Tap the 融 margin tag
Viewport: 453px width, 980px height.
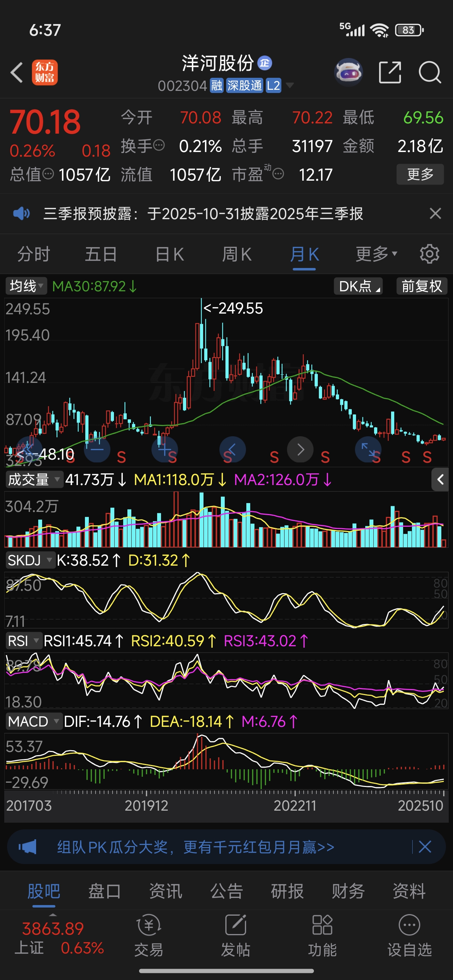coord(216,86)
